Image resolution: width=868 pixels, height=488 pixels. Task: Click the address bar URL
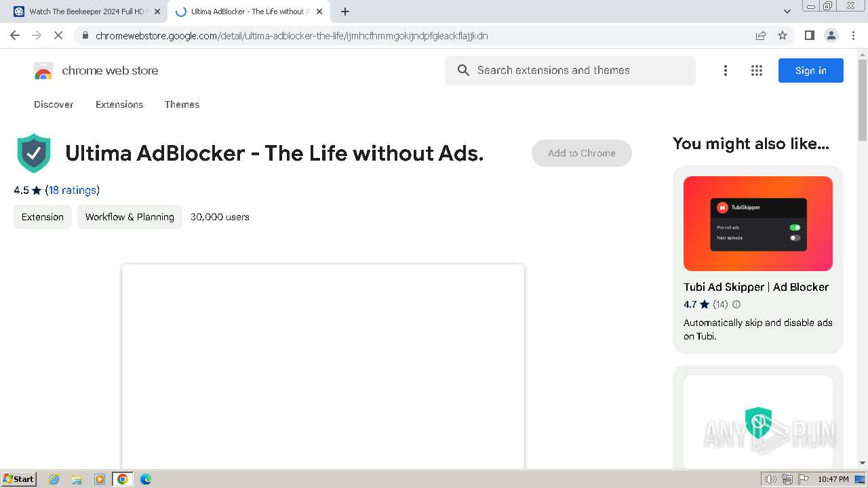(x=292, y=35)
